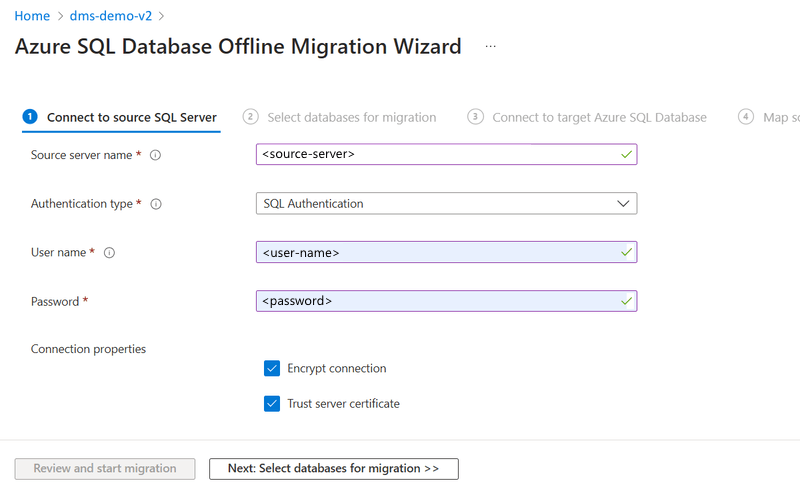
Task: Go to Select databases for migration step
Action: tap(339, 117)
